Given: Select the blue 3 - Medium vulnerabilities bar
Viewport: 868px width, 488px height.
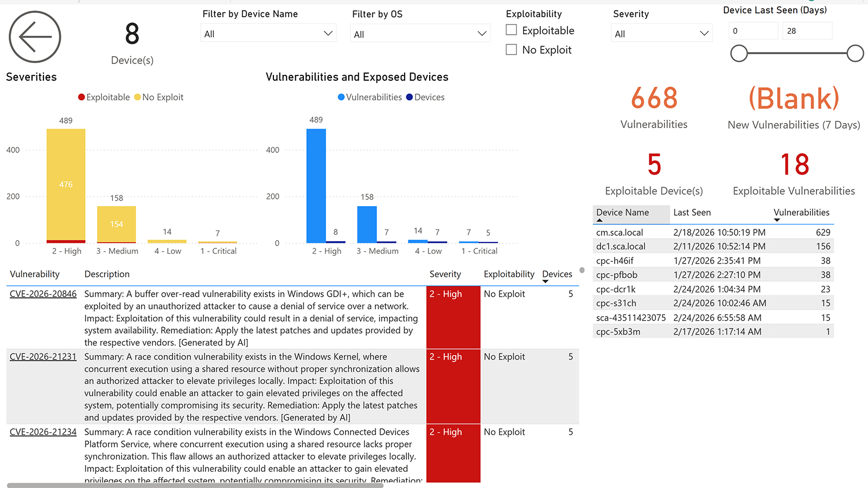Looking at the screenshot, I should (367, 224).
